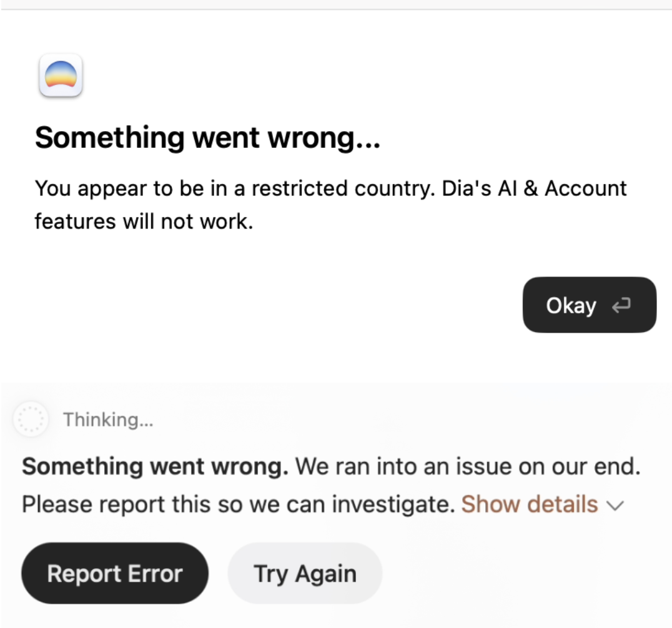
Task: Hit the Try Again button
Action: 305,573
